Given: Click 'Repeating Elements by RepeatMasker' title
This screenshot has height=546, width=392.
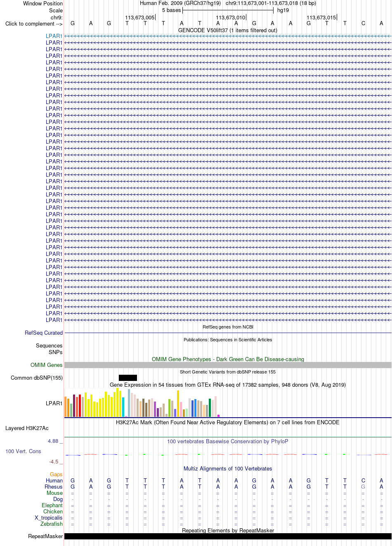Looking at the screenshot, I should pyautogui.click(x=228, y=530).
